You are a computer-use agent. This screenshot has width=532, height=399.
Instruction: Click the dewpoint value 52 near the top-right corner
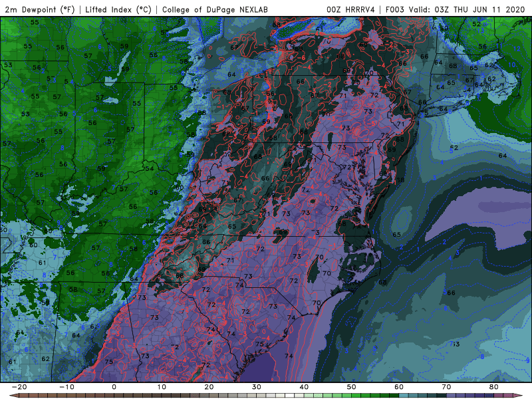pyautogui.click(x=476, y=24)
